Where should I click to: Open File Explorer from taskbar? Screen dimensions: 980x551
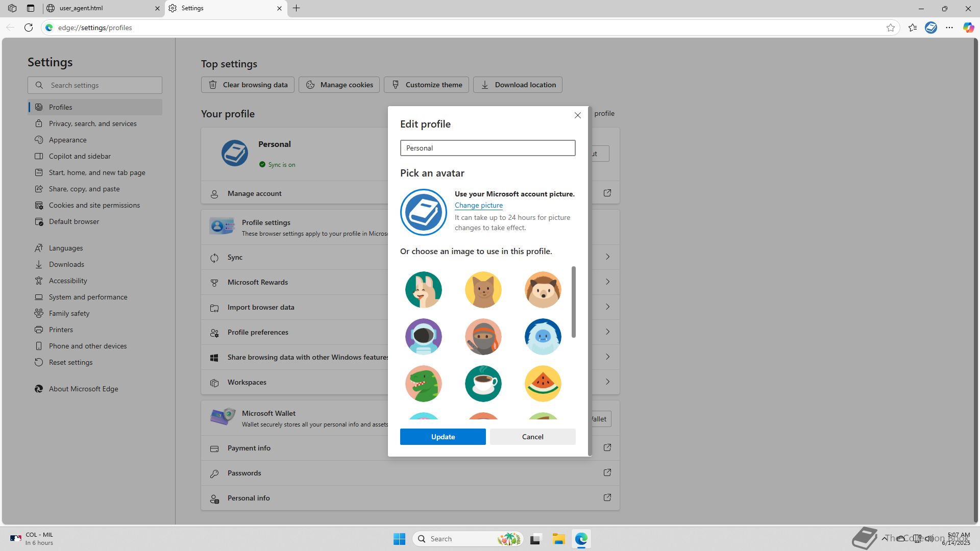coord(558,539)
